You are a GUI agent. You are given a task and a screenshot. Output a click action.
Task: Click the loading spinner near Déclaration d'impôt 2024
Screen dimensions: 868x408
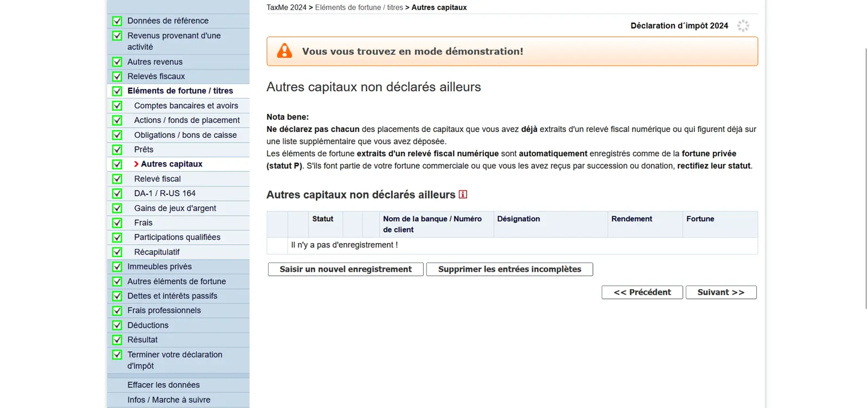click(743, 25)
